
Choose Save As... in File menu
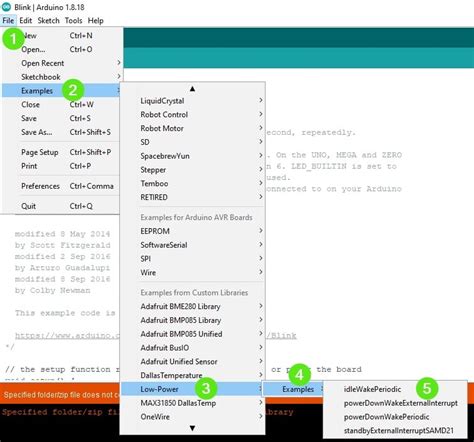61,132
